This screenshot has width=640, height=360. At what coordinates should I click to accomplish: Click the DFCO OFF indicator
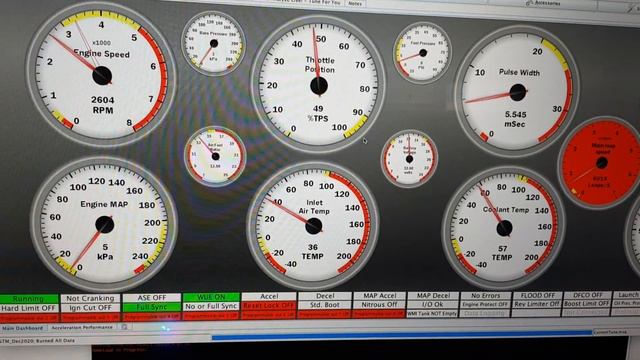point(587,295)
